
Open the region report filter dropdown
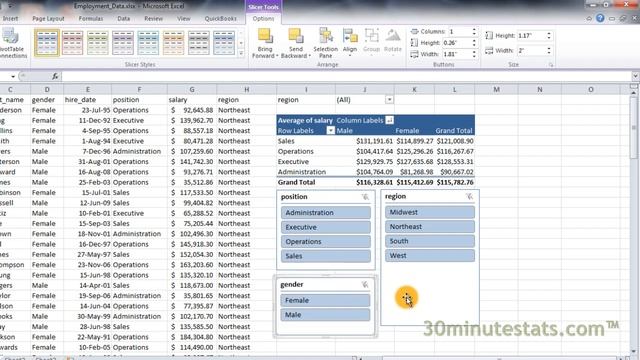[x=389, y=100]
